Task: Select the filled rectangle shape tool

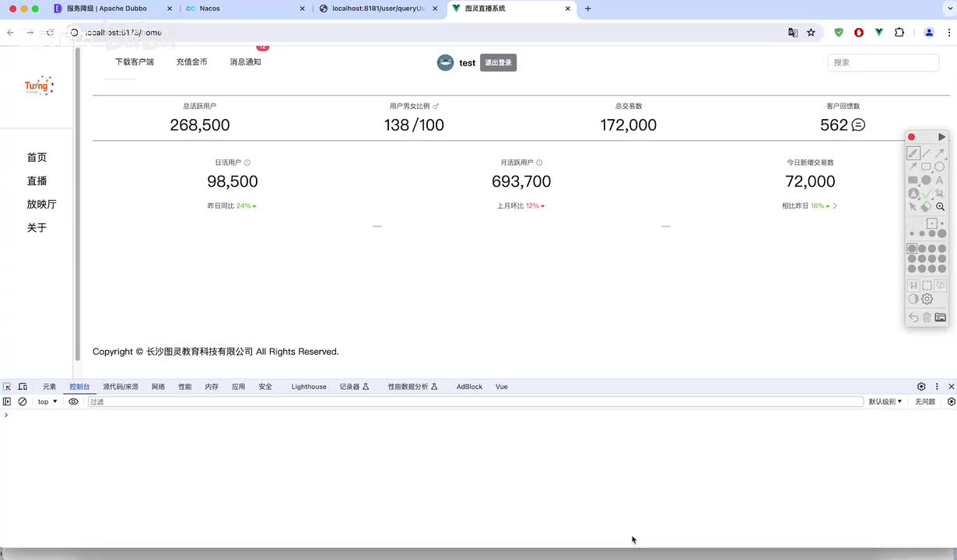Action: click(x=913, y=180)
